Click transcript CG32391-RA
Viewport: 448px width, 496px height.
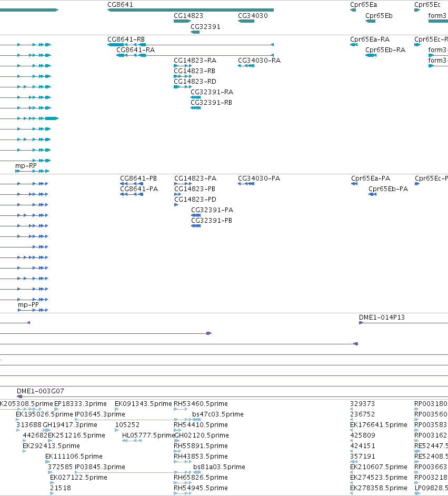point(212,92)
